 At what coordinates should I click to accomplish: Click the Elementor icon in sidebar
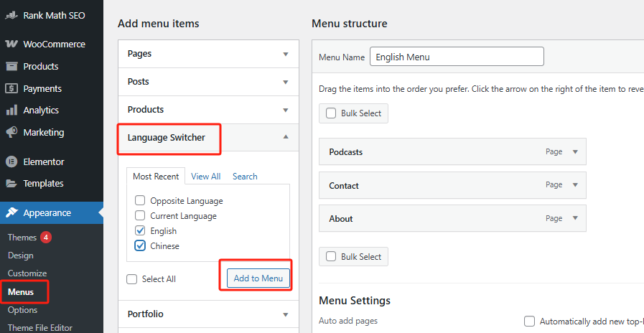pyautogui.click(x=11, y=162)
